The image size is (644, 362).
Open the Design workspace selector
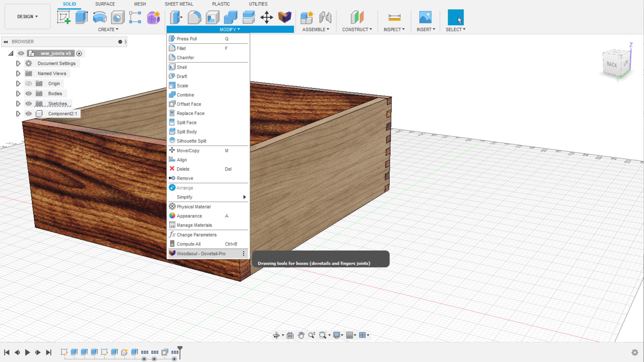click(27, 16)
